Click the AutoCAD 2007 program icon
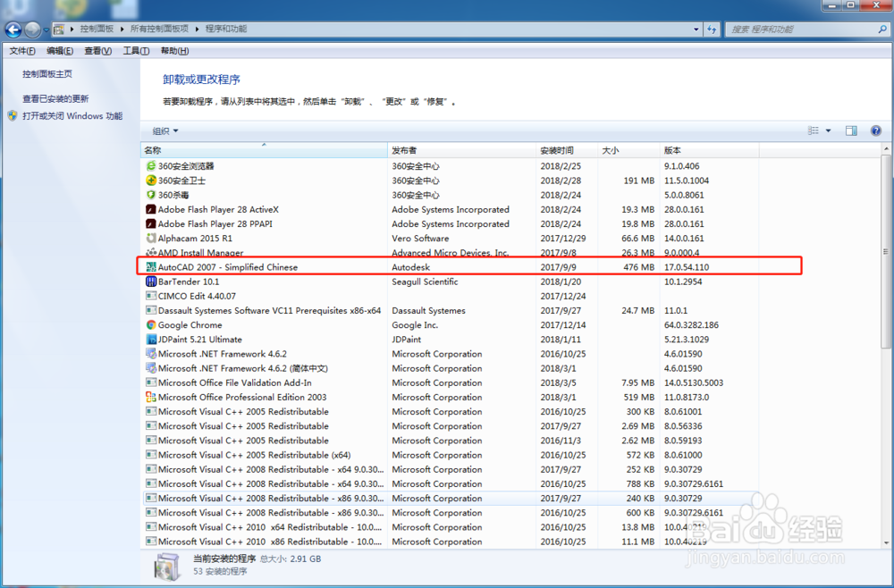 pyautogui.click(x=150, y=267)
